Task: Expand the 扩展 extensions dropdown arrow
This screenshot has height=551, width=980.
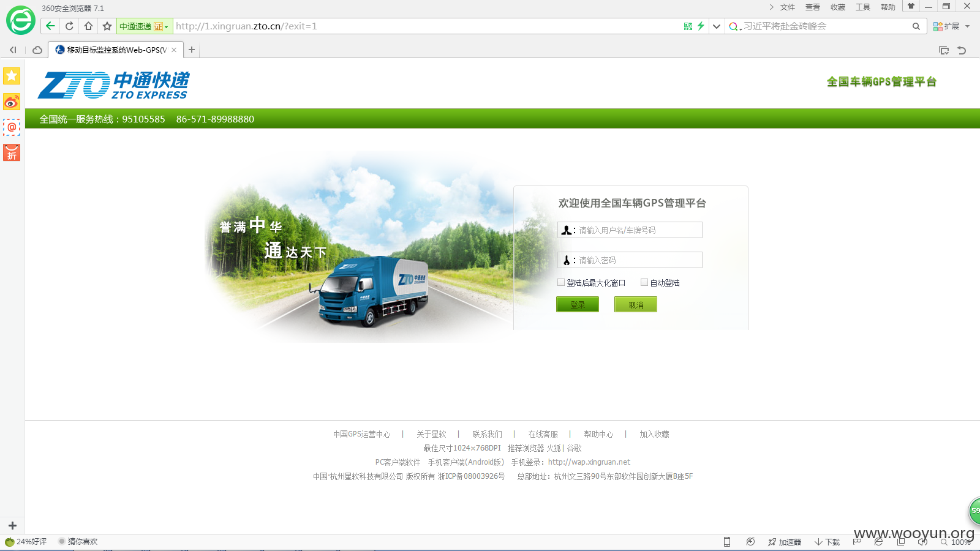Action: tap(968, 26)
